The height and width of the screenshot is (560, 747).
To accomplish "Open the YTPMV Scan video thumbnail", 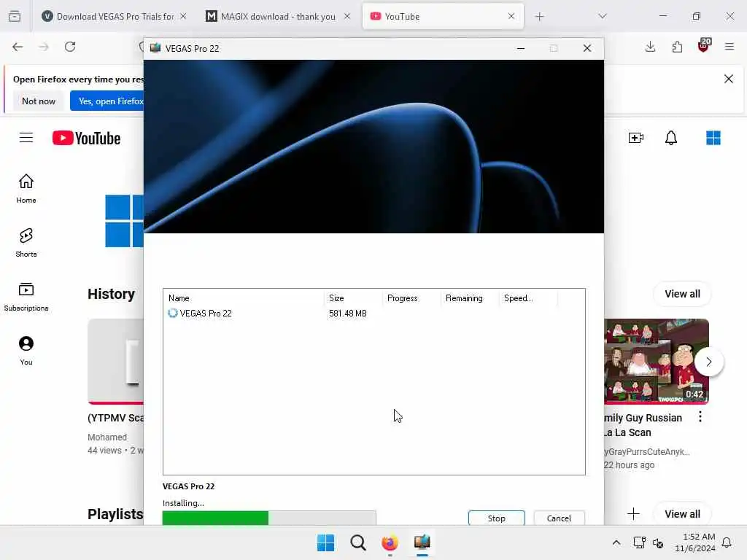I will (116, 362).
